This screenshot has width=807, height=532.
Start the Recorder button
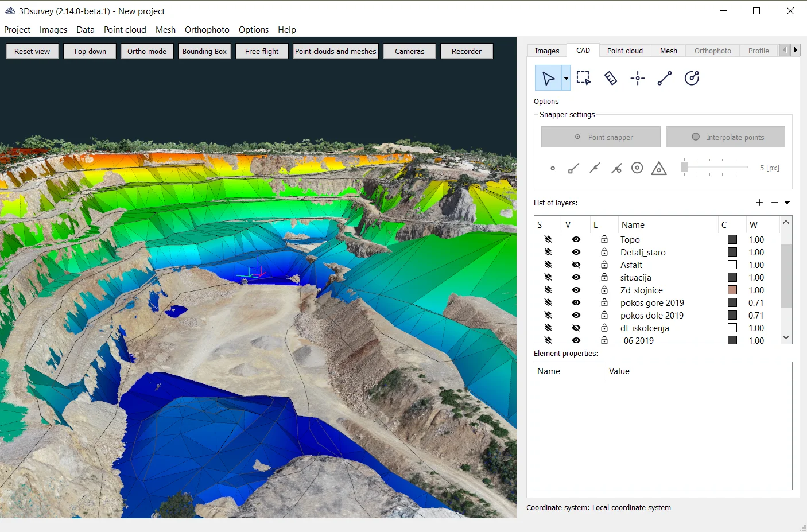coord(467,51)
